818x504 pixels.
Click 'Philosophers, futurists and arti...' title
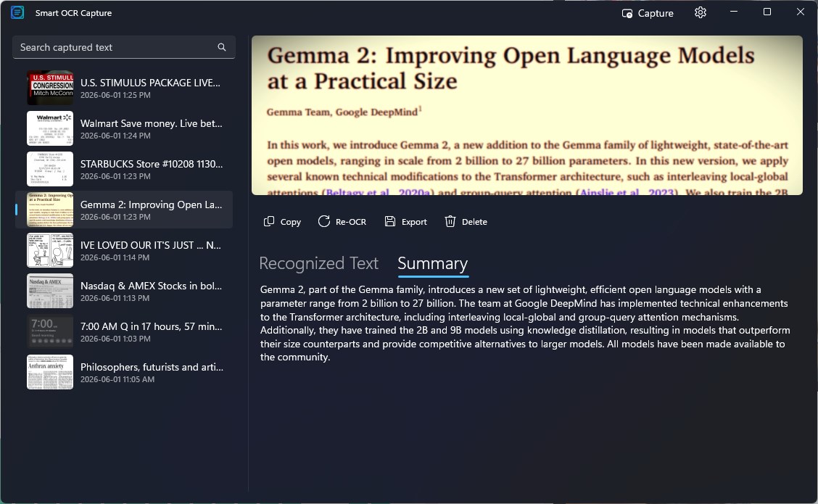(x=152, y=368)
